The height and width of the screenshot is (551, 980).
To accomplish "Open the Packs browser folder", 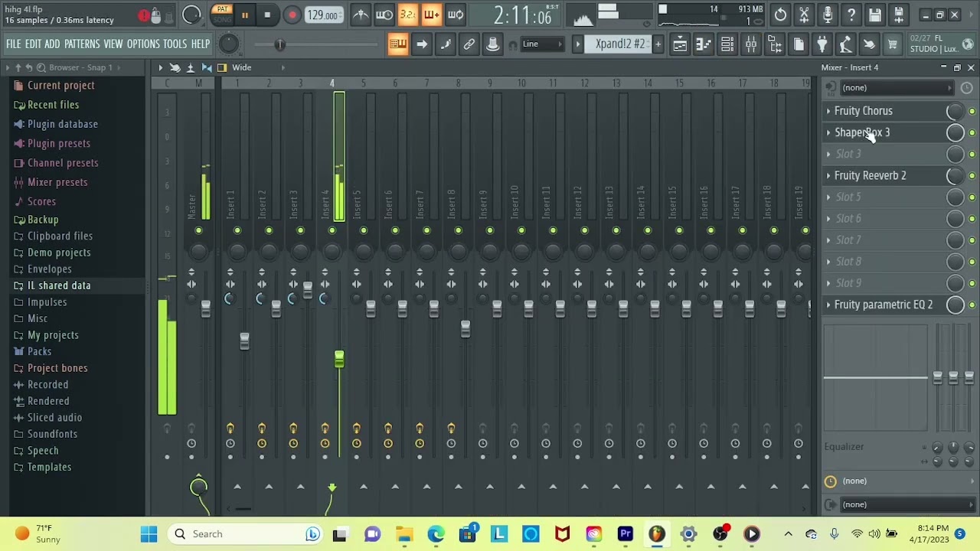I will click(x=39, y=351).
